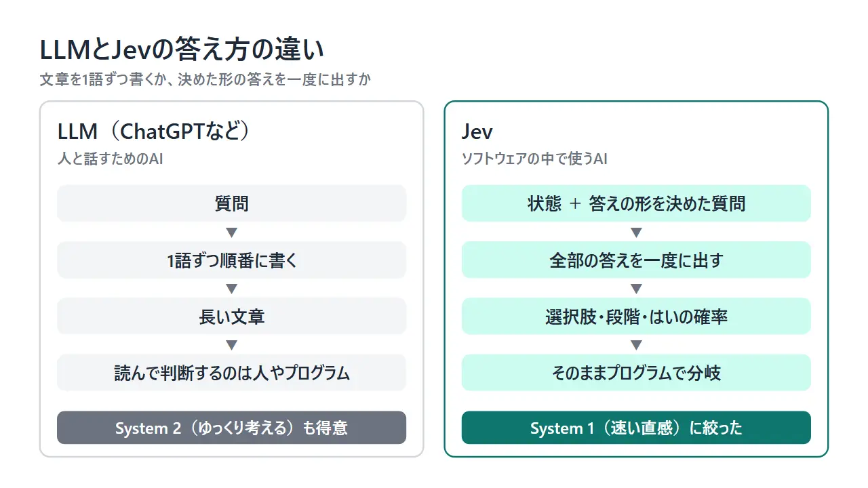Select the "読んで判断するのは人やプログラム" box
This screenshot has width=868, height=488.
(231, 372)
